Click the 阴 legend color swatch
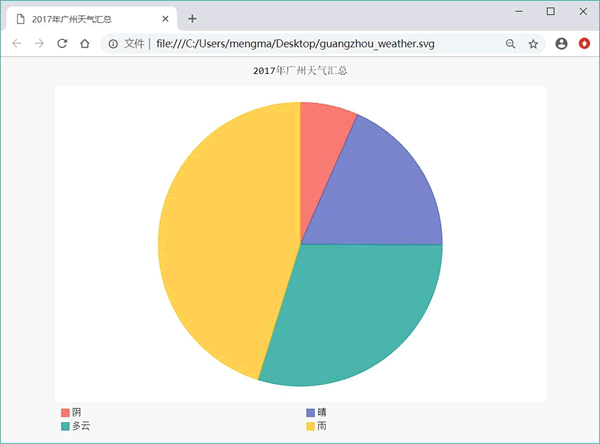600x444 pixels. [65, 413]
